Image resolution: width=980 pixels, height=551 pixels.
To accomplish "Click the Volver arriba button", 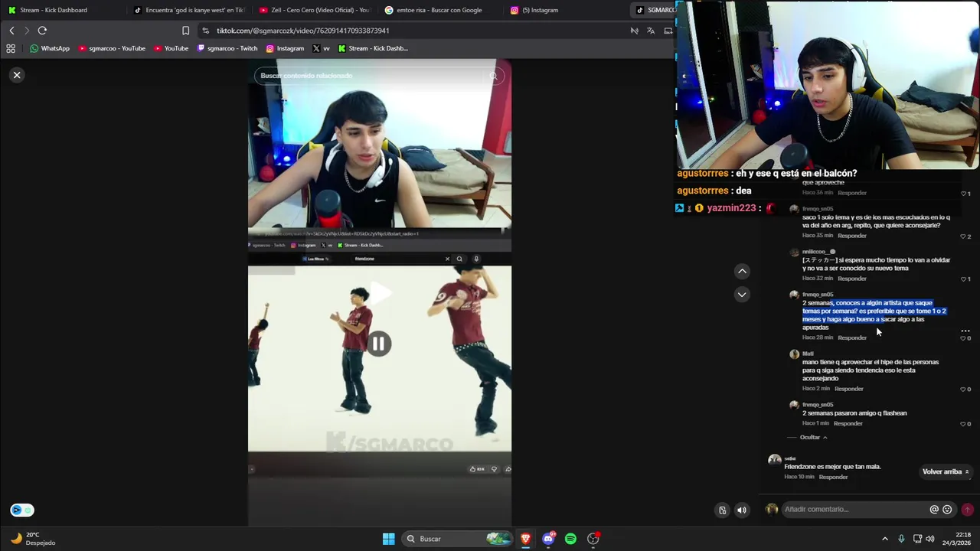I will (946, 471).
